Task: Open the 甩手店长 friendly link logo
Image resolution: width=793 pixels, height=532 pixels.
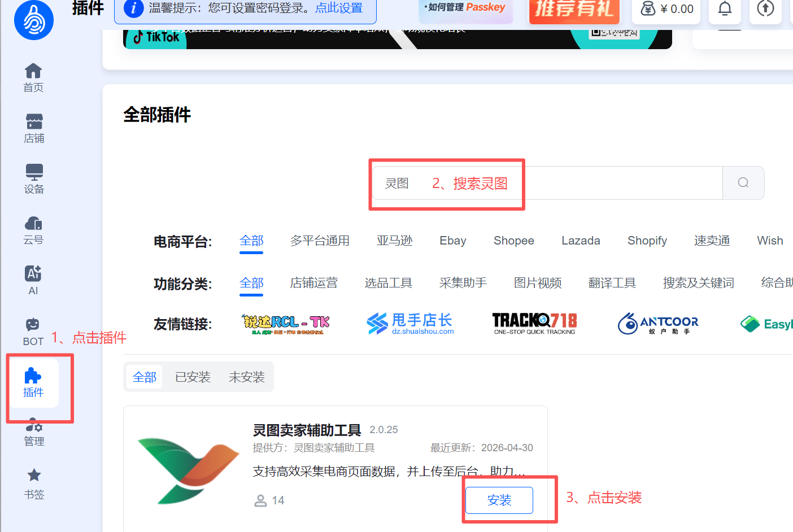Action: (x=410, y=324)
